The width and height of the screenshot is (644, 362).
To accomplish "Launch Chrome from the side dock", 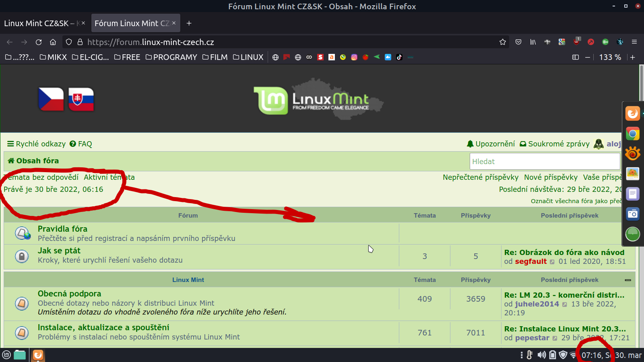I will point(632,134).
